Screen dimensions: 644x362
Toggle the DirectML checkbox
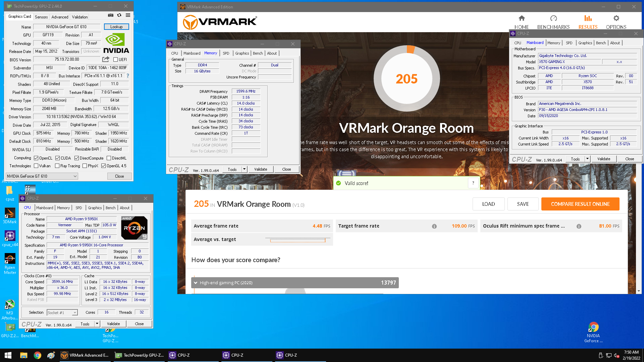pos(109,158)
